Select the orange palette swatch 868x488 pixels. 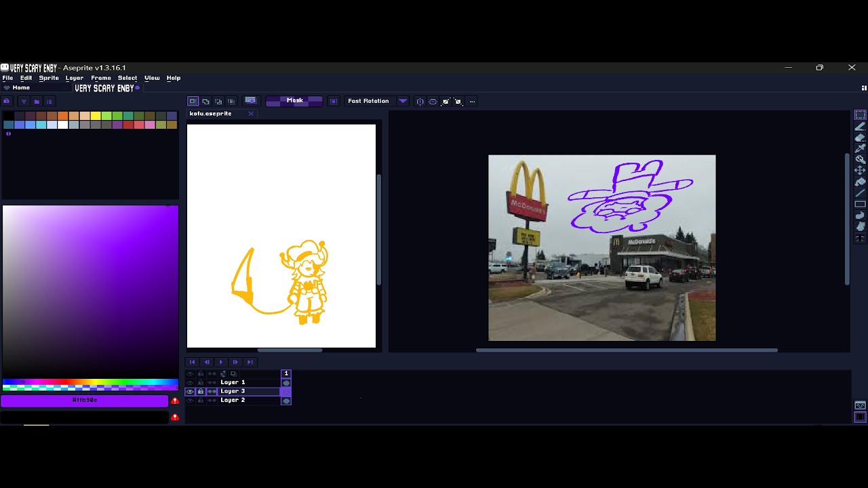[63, 116]
